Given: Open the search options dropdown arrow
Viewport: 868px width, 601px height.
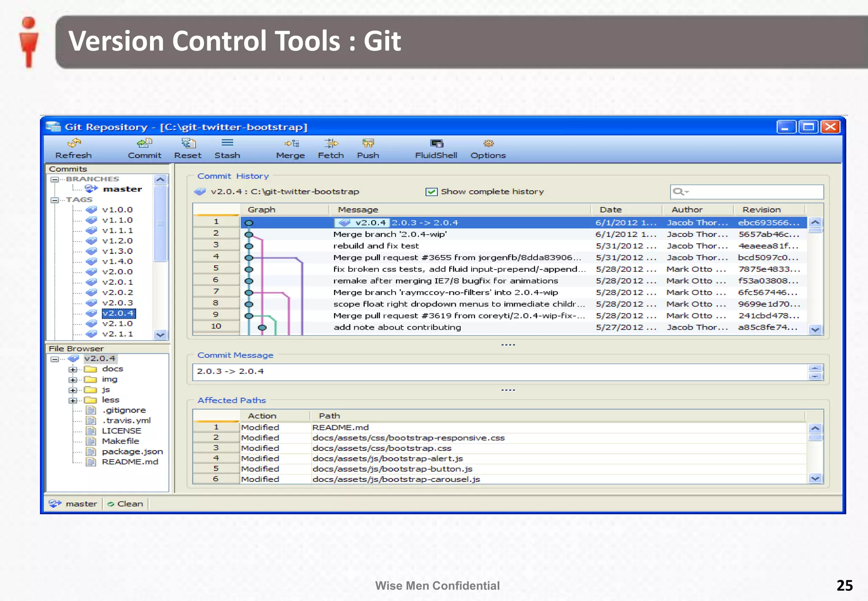Looking at the screenshot, I should pos(687,192).
